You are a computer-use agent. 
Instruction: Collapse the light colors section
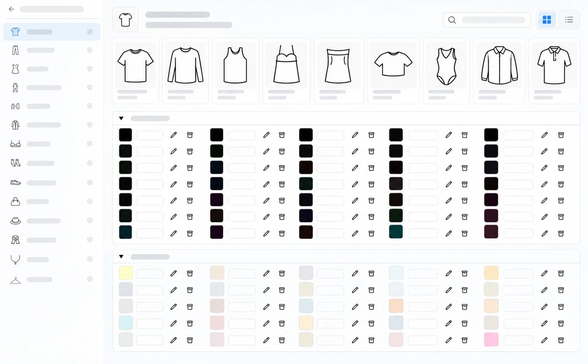click(121, 257)
